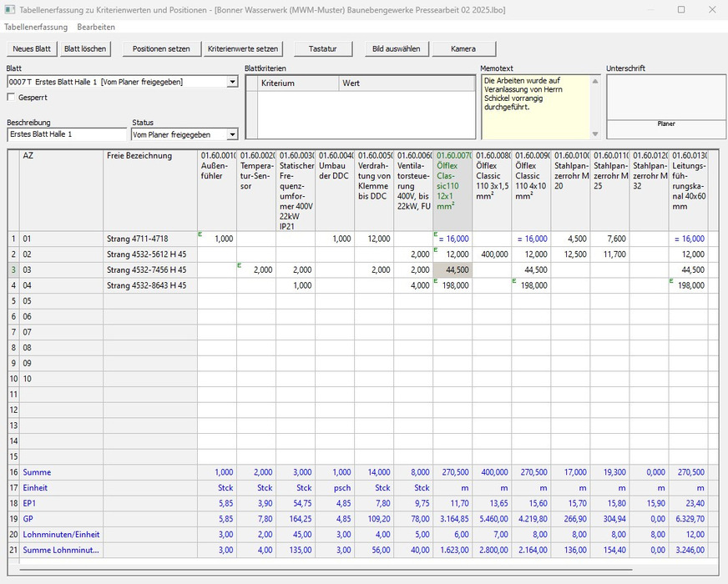Open the Tabellenerfassung menu
Viewport: 728px width, 584px height.
pyautogui.click(x=35, y=28)
